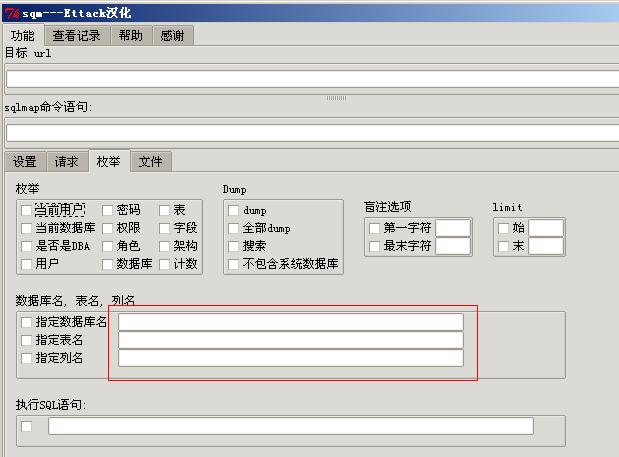Check the 最末字符 checkbox
Screen dimensions: 619x457
pos(374,246)
